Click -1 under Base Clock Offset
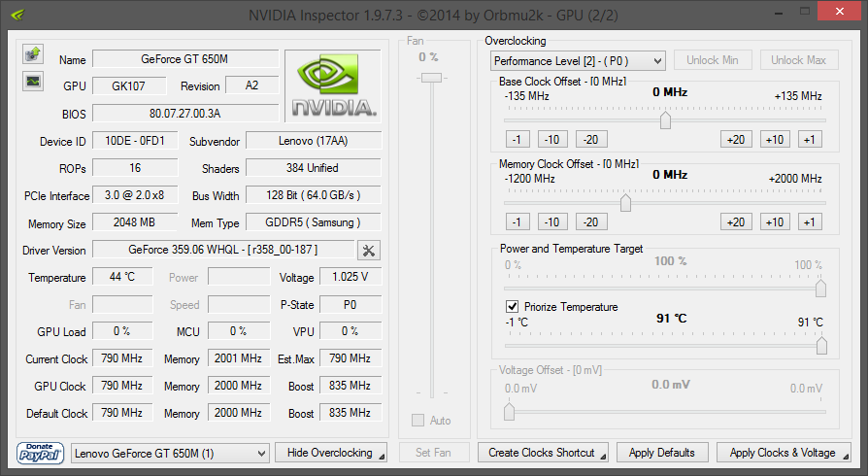Image resolution: width=868 pixels, height=476 pixels. (x=517, y=140)
